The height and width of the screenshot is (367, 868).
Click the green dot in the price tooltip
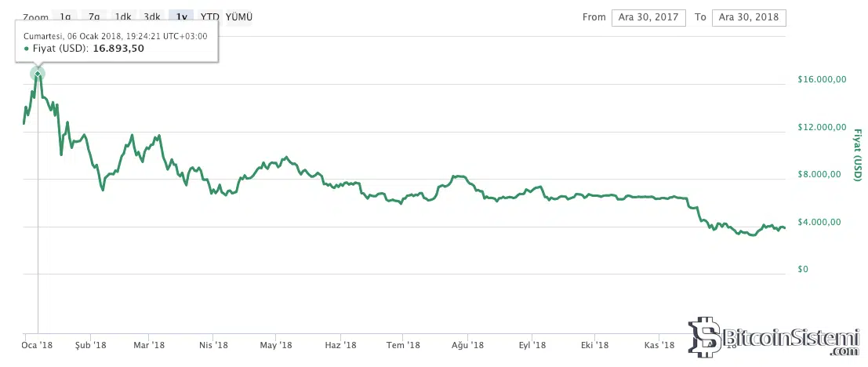point(27,49)
